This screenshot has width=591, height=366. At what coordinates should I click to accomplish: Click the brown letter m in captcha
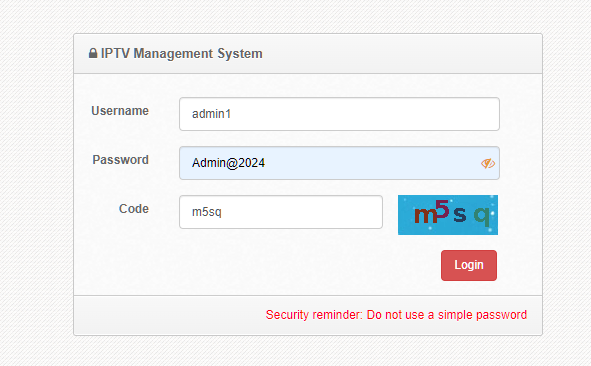point(425,215)
